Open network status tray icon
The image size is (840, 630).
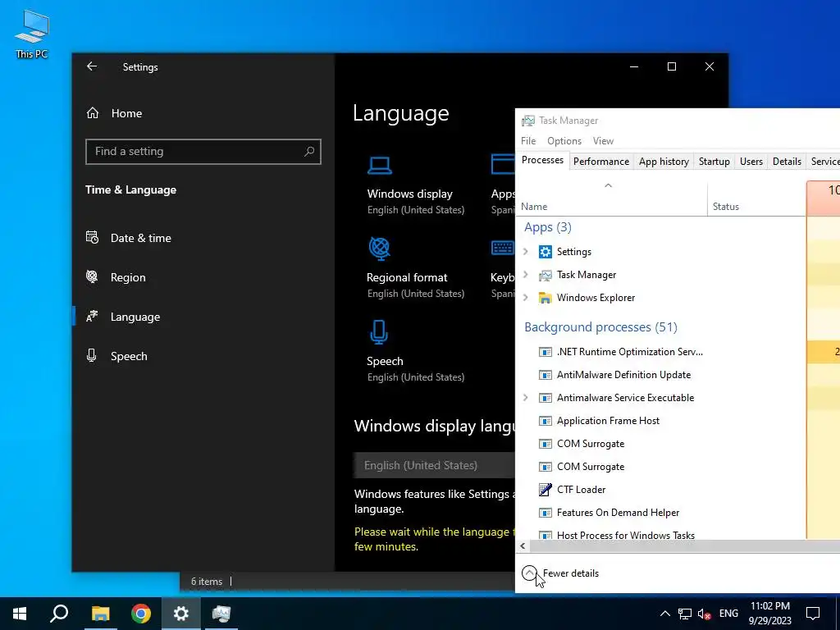click(684, 614)
